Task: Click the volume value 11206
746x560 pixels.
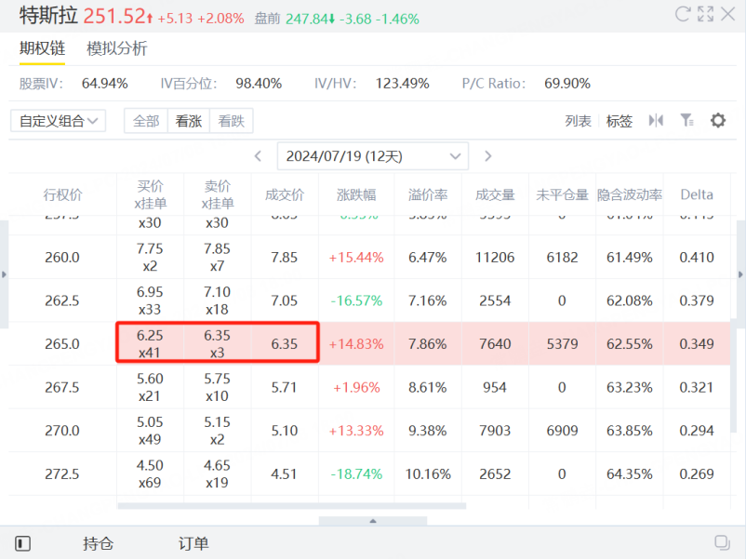Action: tap(495, 258)
